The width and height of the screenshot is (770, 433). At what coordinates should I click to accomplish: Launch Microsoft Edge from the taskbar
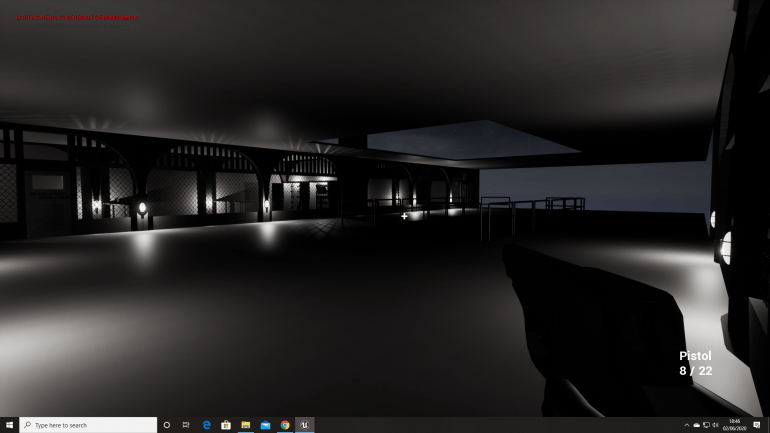click(x=207, y=425)
